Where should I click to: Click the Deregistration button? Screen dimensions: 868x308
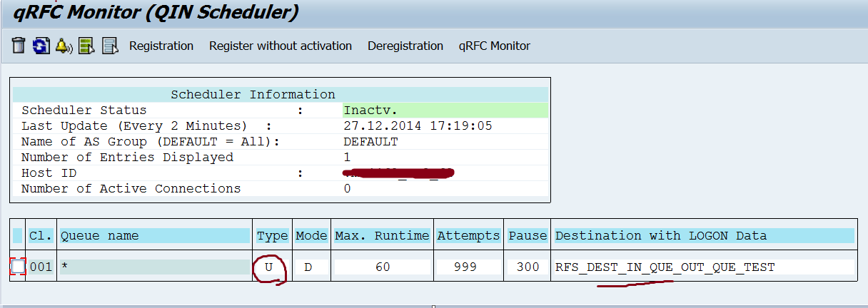(x=405, y=46)
